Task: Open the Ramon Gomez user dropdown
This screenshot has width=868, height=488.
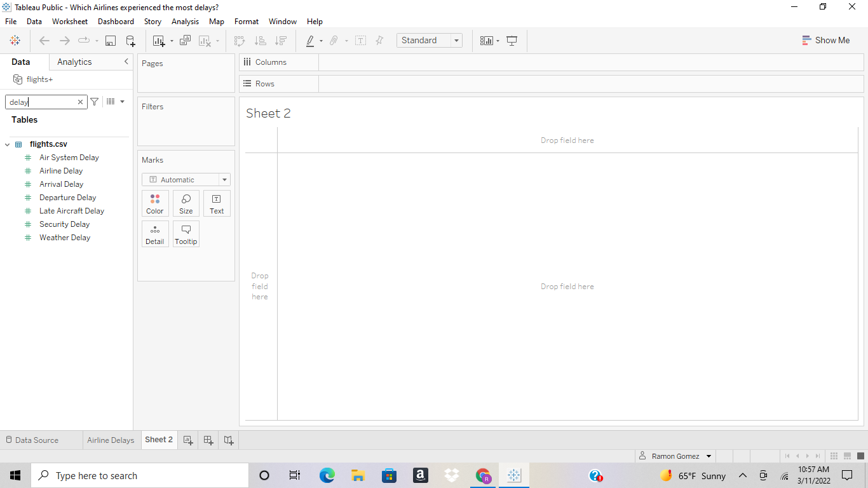Action: pyautogui.click(x=709, y=456)
